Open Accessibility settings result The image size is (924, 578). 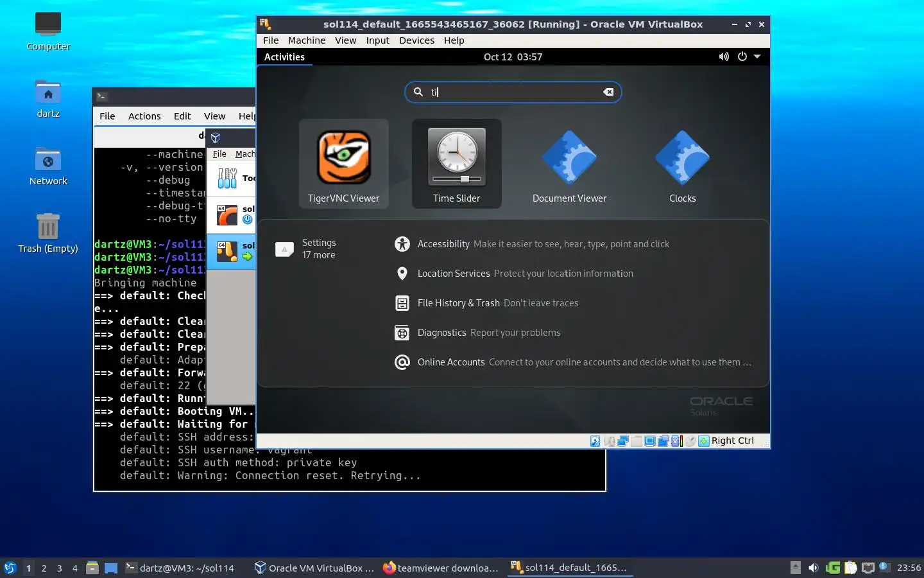[532, 244]
